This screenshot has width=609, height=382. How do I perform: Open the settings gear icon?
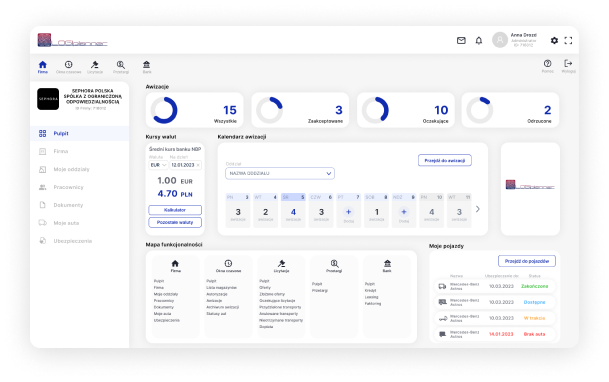pyautogui.click(x=554, y=40)
